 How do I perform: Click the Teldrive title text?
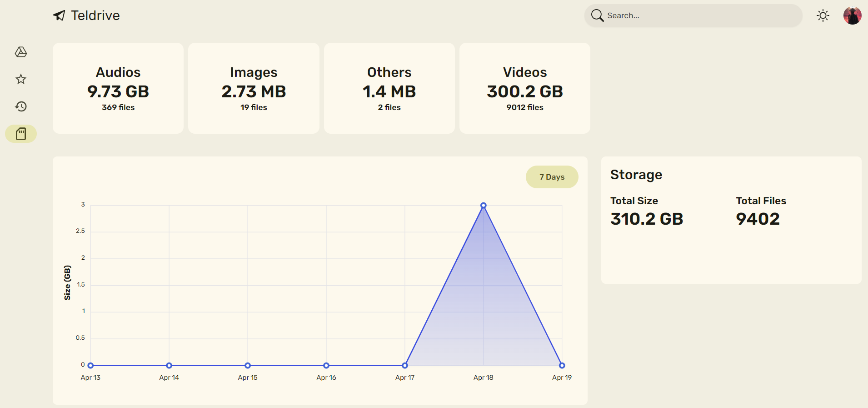[x=95, y=15]
